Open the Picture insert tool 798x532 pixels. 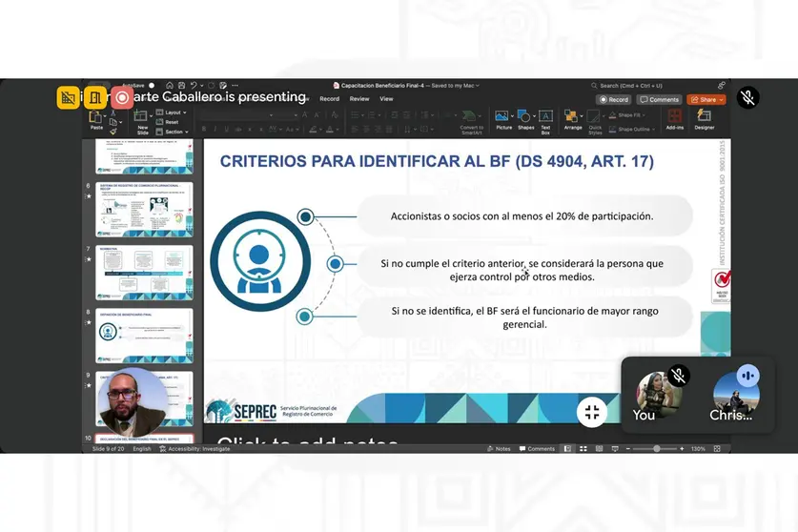coord(501,119)
